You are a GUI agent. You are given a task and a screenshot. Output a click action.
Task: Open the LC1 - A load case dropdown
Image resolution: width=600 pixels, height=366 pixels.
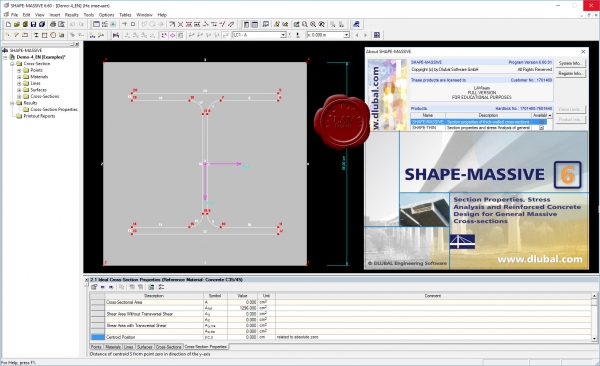(x=283, y=35)
